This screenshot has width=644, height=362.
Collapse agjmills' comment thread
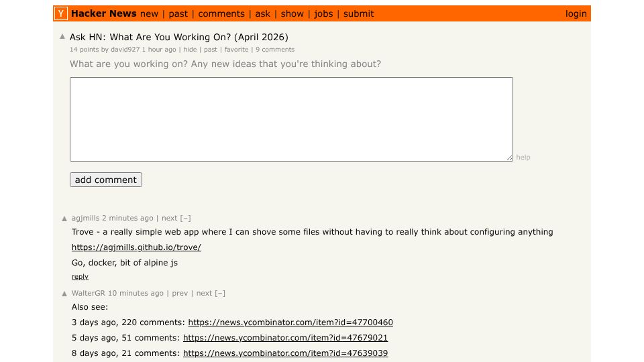[x=186, y=219]
